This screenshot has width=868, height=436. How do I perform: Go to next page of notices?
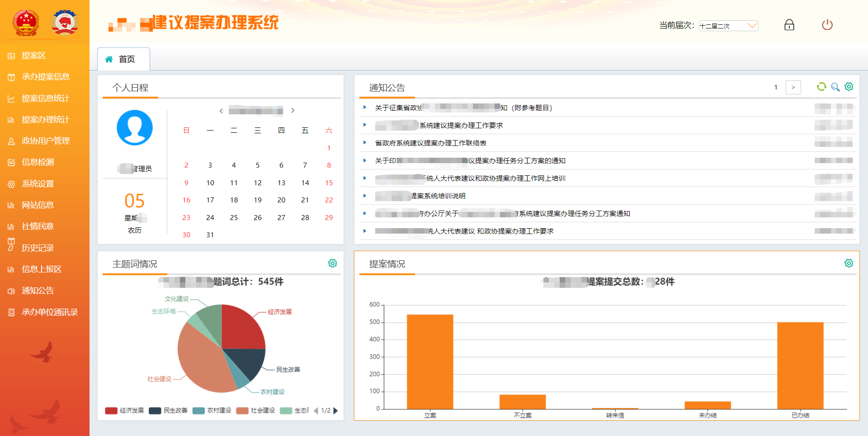[x=793, y=87]
